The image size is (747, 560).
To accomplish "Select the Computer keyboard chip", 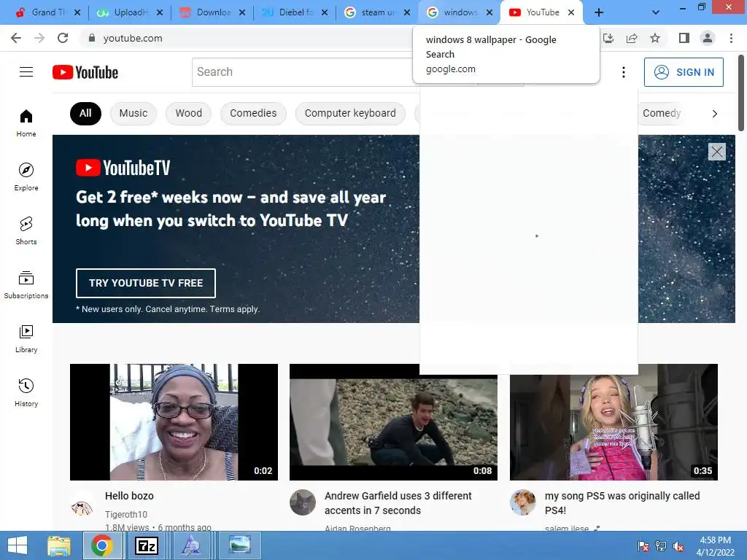I will (350, 113).
